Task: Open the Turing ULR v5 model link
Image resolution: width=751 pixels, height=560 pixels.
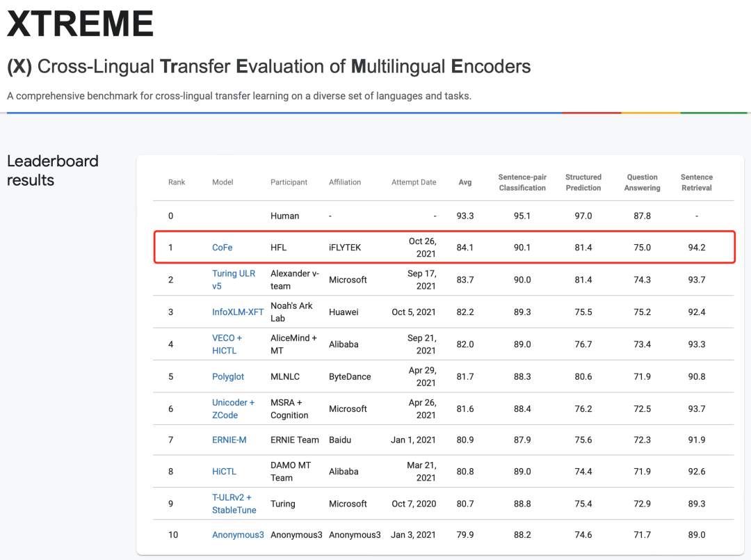Action: 234,280
